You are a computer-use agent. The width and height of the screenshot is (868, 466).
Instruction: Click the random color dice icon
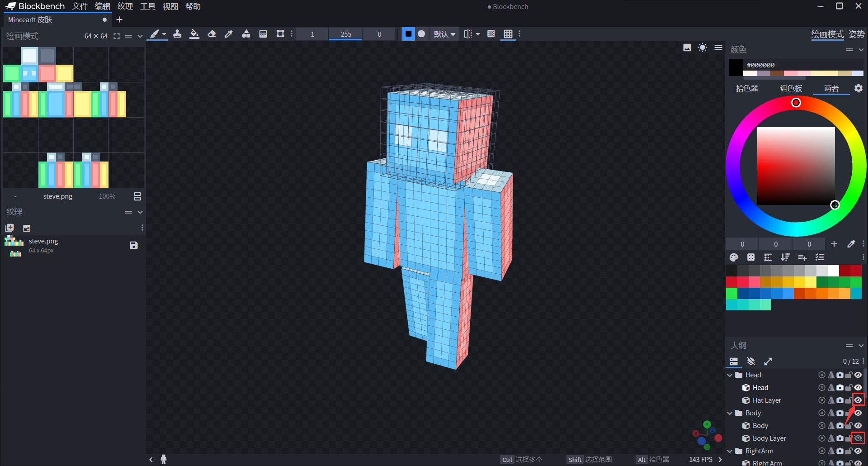click(751, 257)
